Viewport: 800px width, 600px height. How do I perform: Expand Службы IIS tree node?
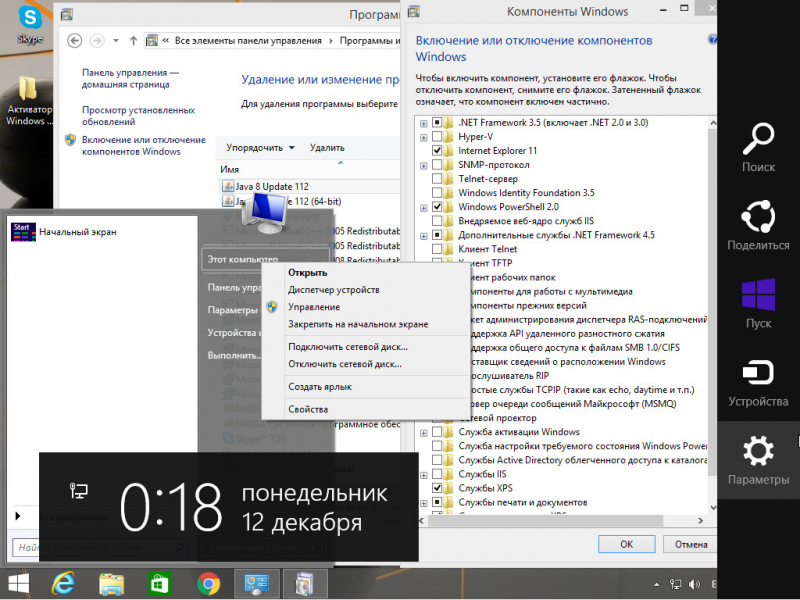423,475
